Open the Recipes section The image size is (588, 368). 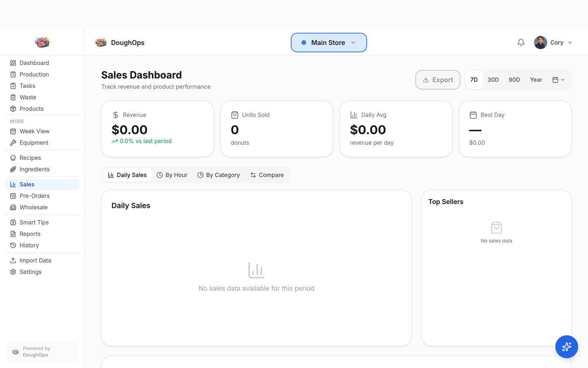30,157
